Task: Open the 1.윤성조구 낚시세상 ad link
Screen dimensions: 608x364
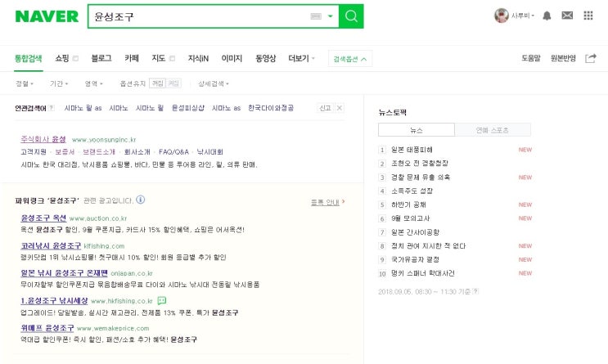Action: click(54, 301)
